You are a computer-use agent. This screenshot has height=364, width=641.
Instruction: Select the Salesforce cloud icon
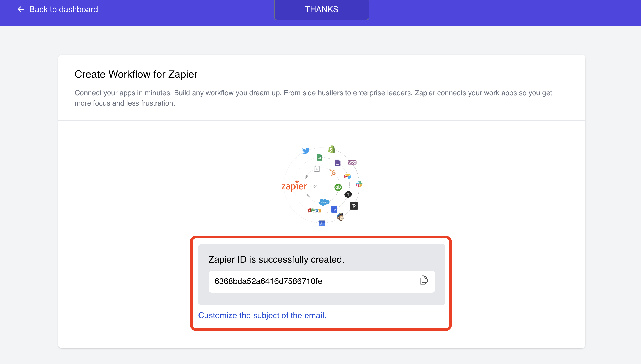pyautogui.click(x=325, y=202)
